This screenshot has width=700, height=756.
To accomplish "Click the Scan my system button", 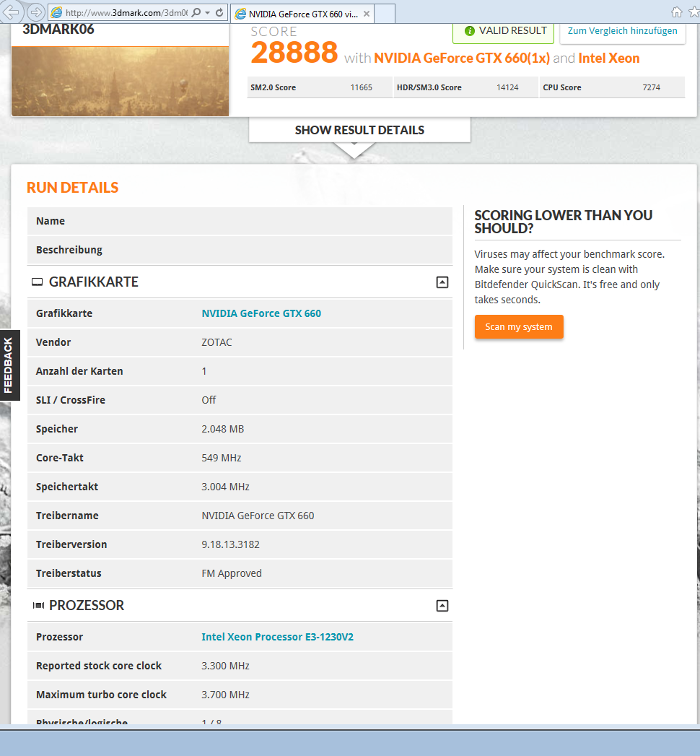I will point(519,327).
